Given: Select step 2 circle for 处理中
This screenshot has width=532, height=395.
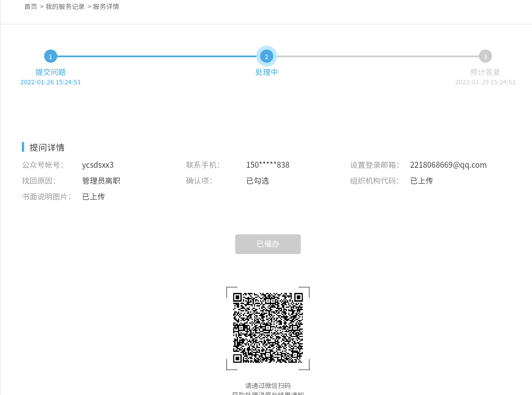Looking at the screenshot, I should tap(266, 57).
